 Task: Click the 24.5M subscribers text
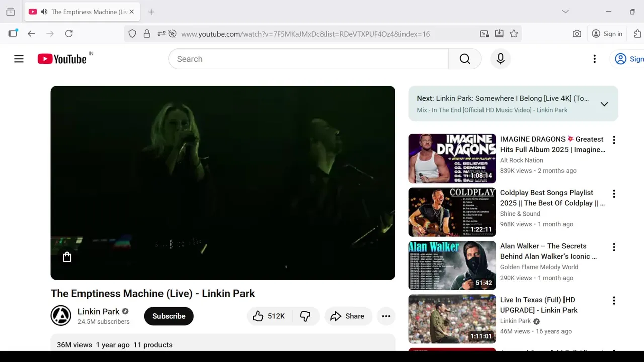click(x=104, y=322)
